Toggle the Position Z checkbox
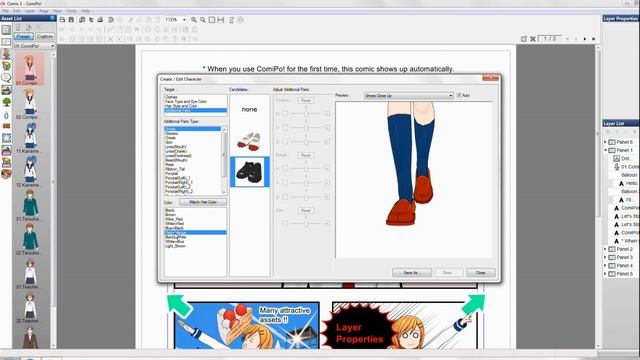The height and width of the screenshot is (360, 640). coord(285,142)
